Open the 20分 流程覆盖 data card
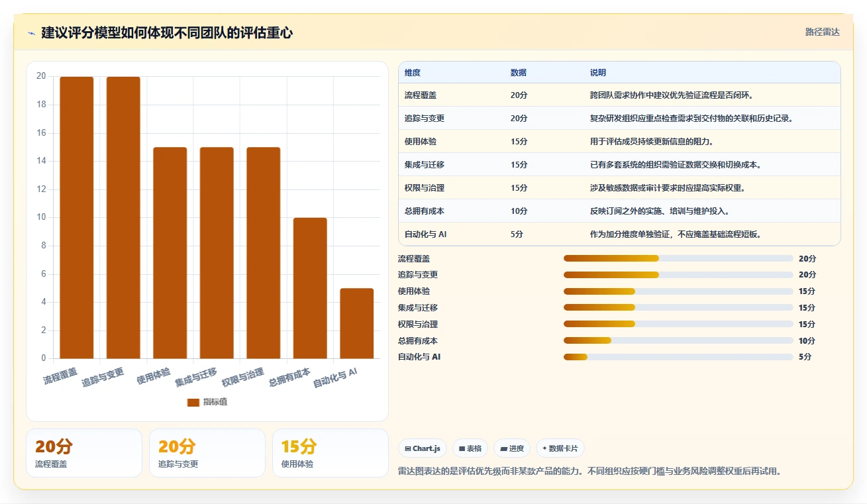 pyautogui.click(x=84, y=453)
